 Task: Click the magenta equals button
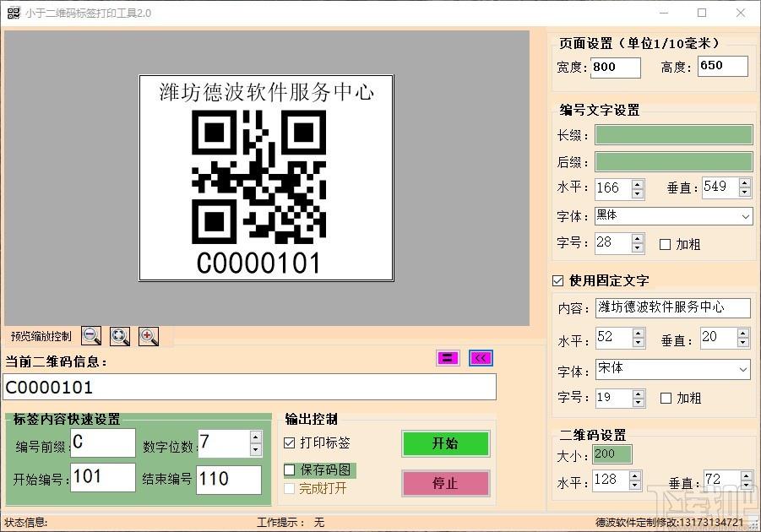coord(448,358)
